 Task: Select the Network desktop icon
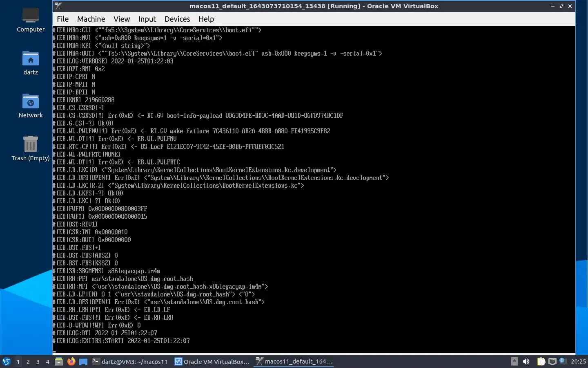31,105
